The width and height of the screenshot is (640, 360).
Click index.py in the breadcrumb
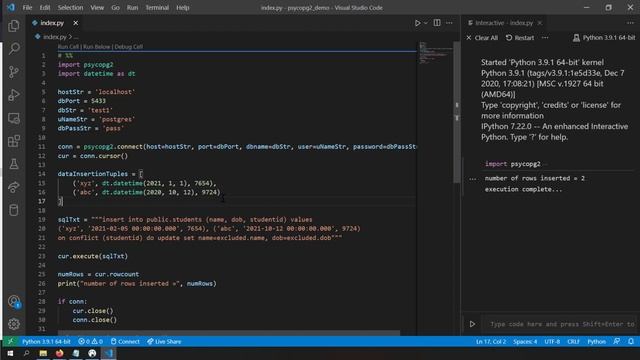pyautogui.click(x=54, y=37)
